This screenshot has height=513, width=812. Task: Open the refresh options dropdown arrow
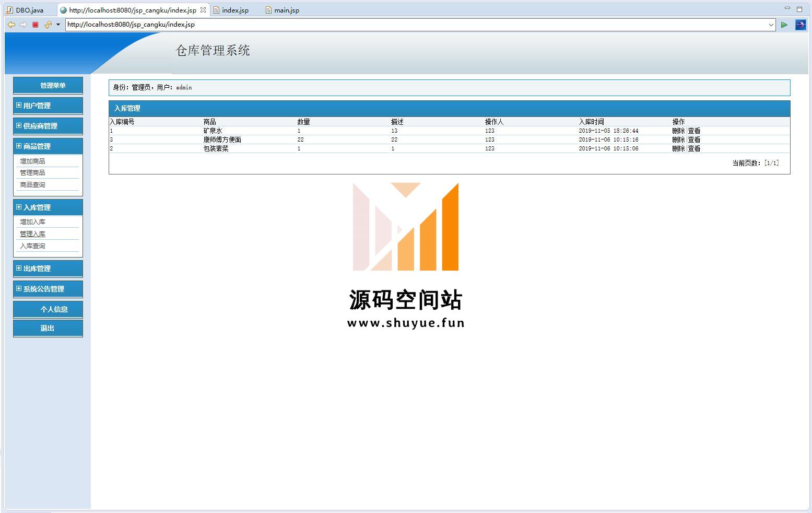58,25
